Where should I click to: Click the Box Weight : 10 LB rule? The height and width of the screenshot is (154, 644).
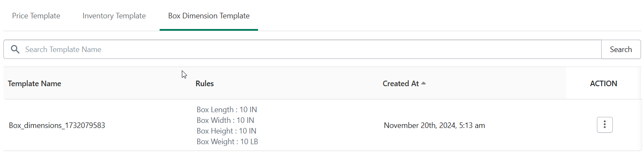(x=227, y=142)
